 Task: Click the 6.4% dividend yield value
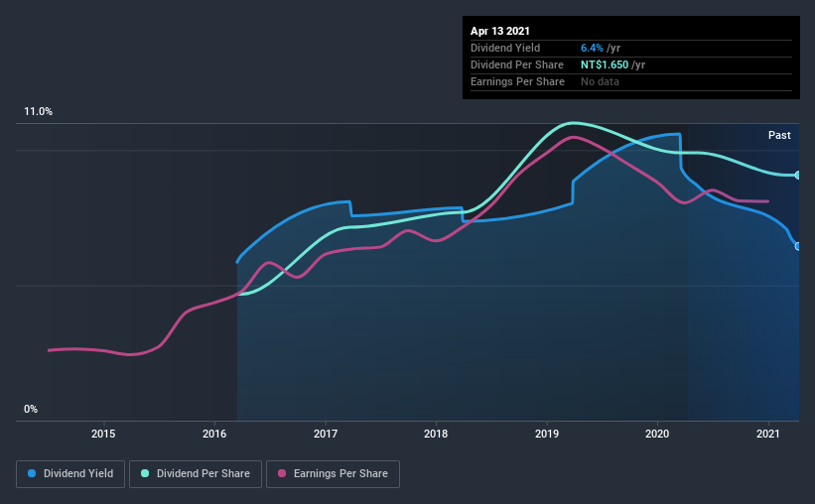(592, 48)
